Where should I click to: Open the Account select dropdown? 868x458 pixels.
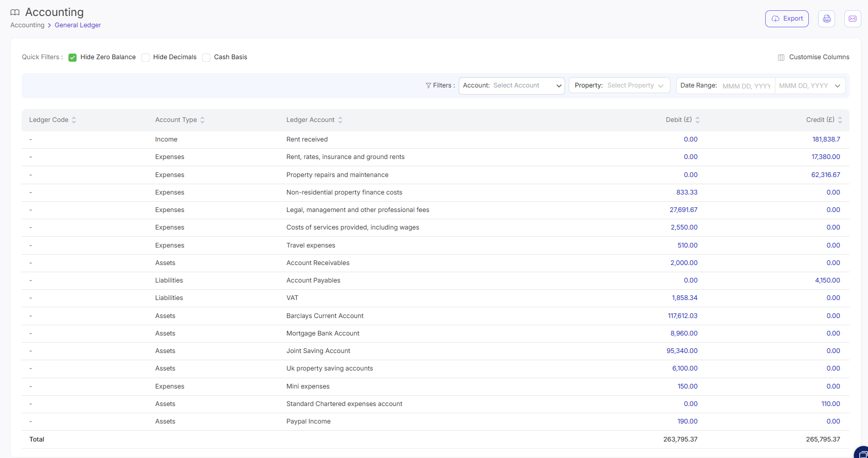512,85
